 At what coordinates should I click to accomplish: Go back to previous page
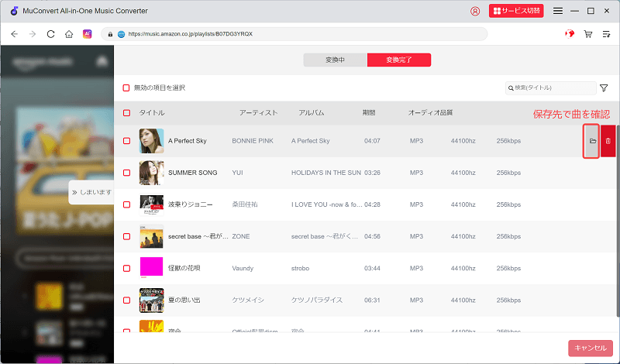15,34
